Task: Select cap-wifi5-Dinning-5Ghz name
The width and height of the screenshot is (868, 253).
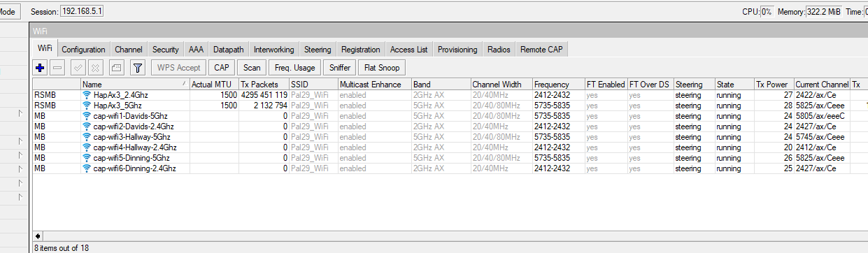Action: [x=131, y=158]
